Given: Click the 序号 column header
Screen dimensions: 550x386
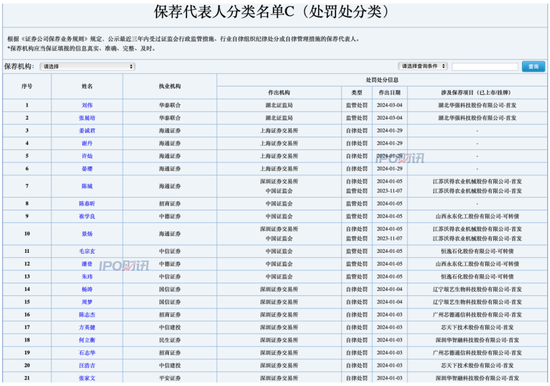Looking at the screenshot, I should tap(27, 86).
